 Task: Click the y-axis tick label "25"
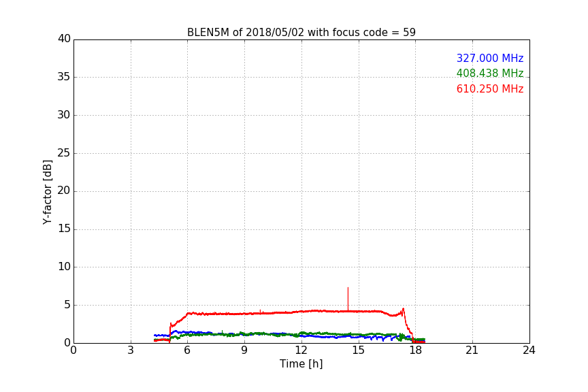(x=64, y=153)
